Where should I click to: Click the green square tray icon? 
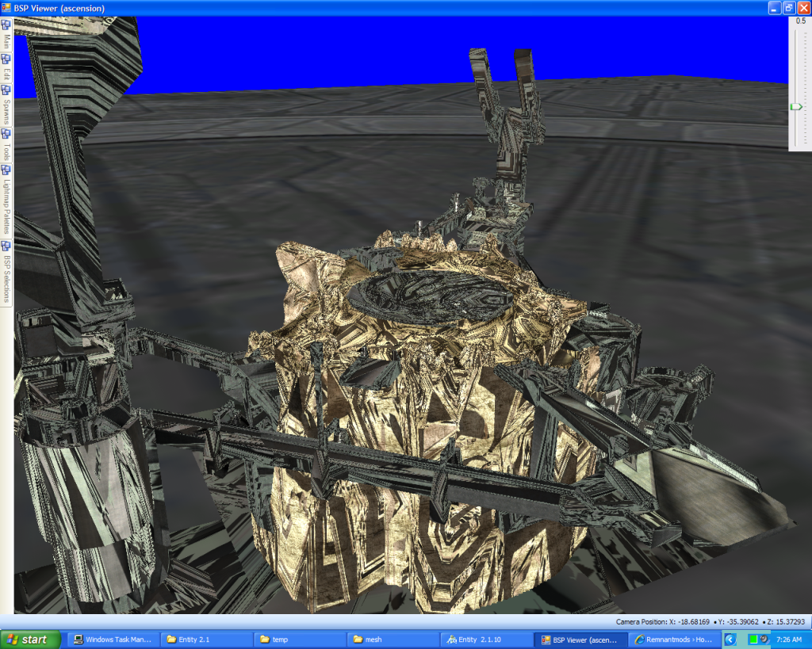[753, 639]
